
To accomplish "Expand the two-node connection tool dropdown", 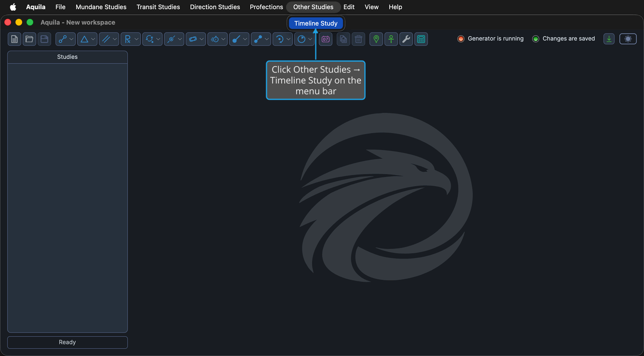I will pos(71,39).
